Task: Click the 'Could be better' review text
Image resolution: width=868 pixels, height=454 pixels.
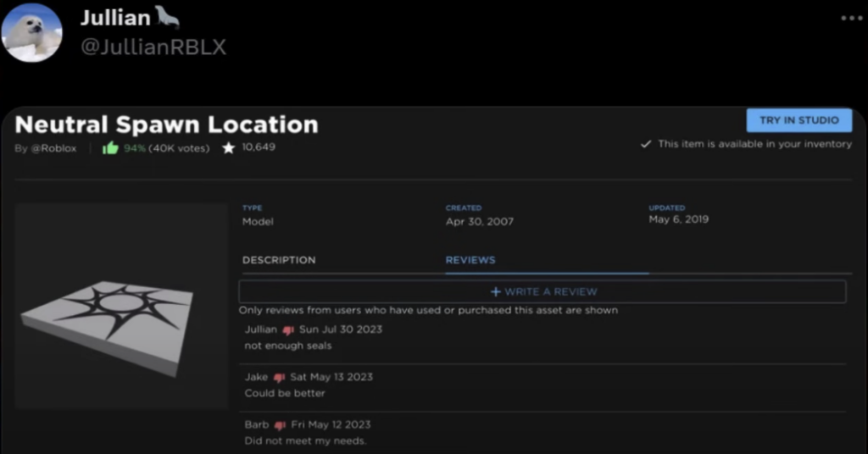Action: 285,393
